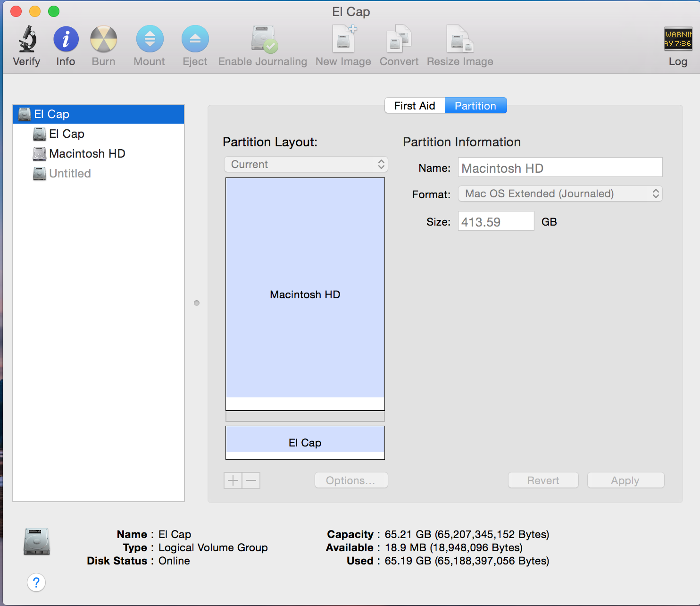Click the green zoom window button
The image size is (700, 606).
click(x=54, y=11)
